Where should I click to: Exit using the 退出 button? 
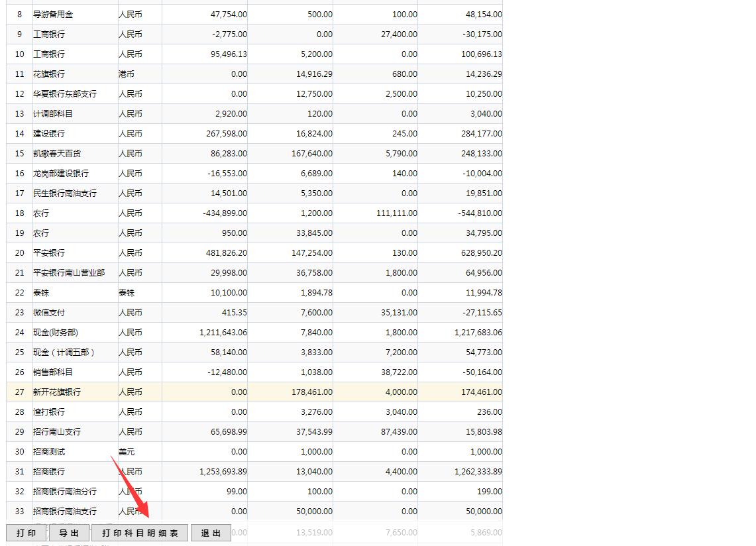[x=211, y=533]
